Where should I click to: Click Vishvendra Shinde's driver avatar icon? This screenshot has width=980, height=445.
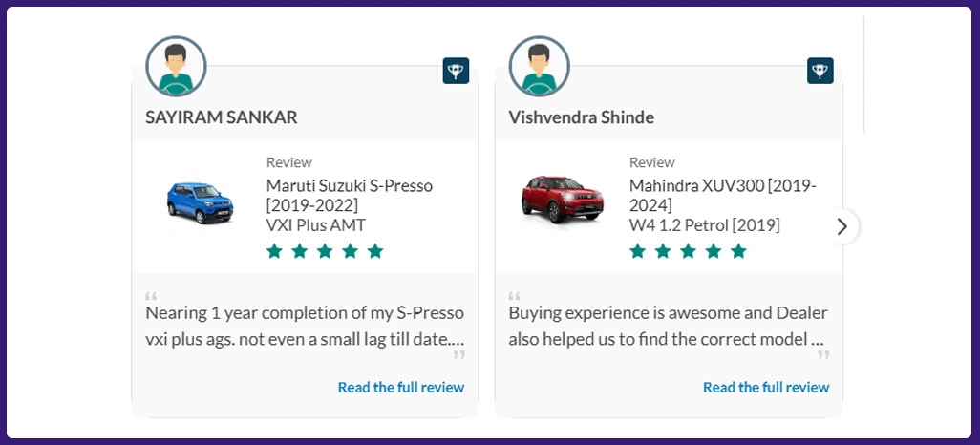click(x=539, y=66)
